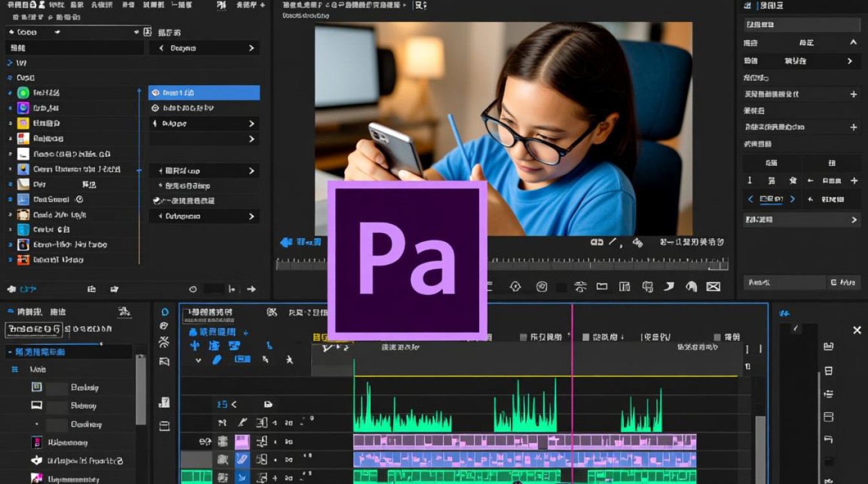Expand the right chevron in the top middle field
The height and width of the screenshot is (484, 868).
click(x=251, y=48)
